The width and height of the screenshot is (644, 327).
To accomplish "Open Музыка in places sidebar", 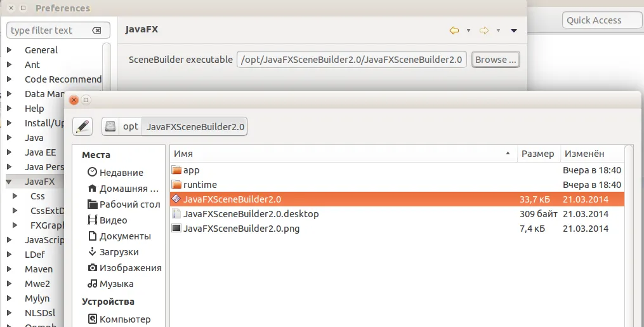I will click(x=116, y=284).
